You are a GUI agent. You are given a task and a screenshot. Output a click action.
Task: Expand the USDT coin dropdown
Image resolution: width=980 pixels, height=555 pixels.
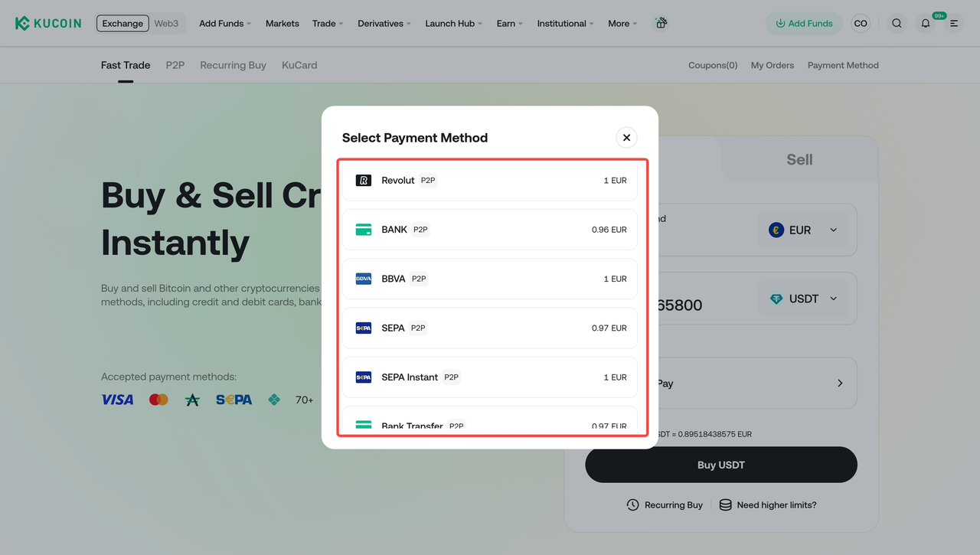point(803,299)
